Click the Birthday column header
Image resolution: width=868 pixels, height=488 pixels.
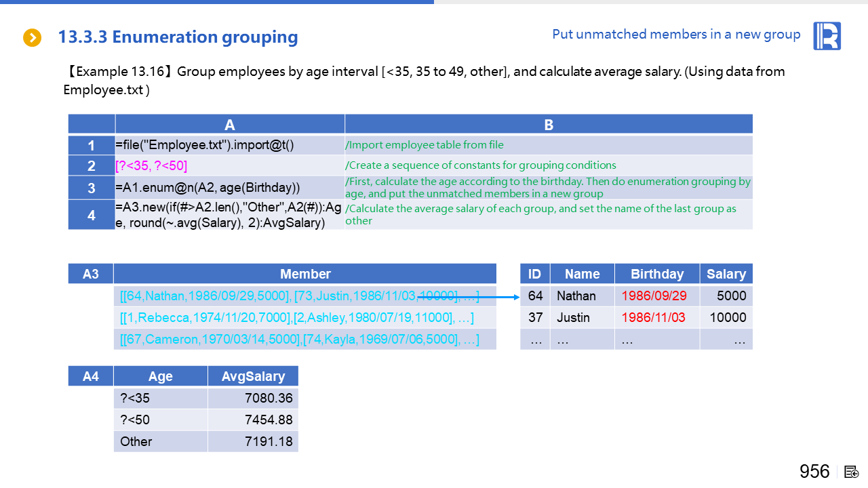click(x=656, y=274)
